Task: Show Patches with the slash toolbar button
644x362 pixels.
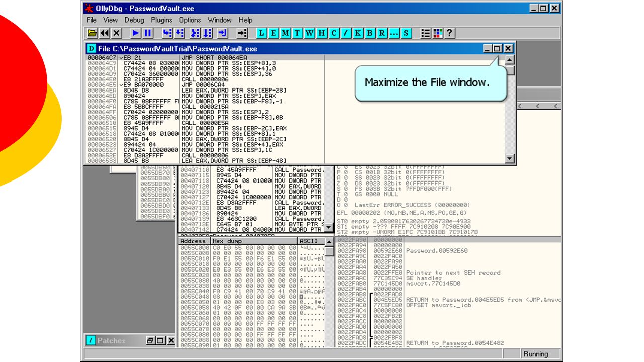Action: 346,33
